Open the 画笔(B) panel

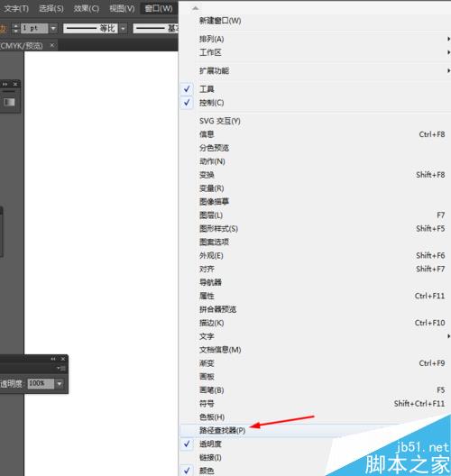pos(316,390)
